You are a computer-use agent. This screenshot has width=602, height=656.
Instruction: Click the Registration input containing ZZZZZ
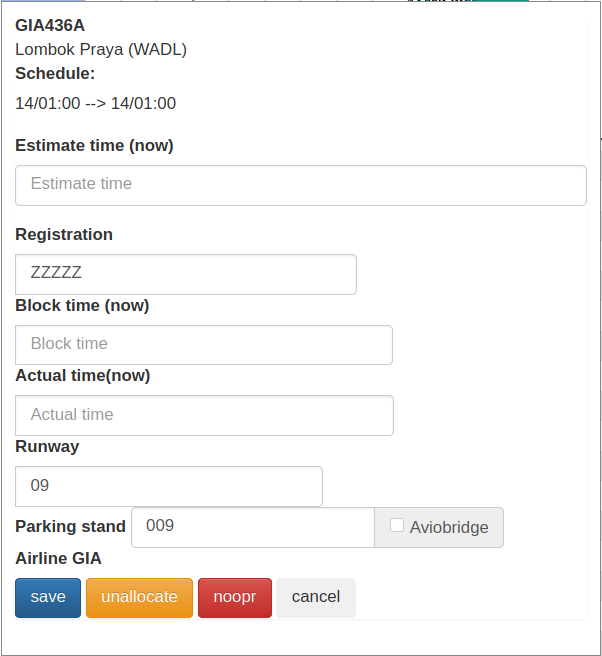click(185, 273)
